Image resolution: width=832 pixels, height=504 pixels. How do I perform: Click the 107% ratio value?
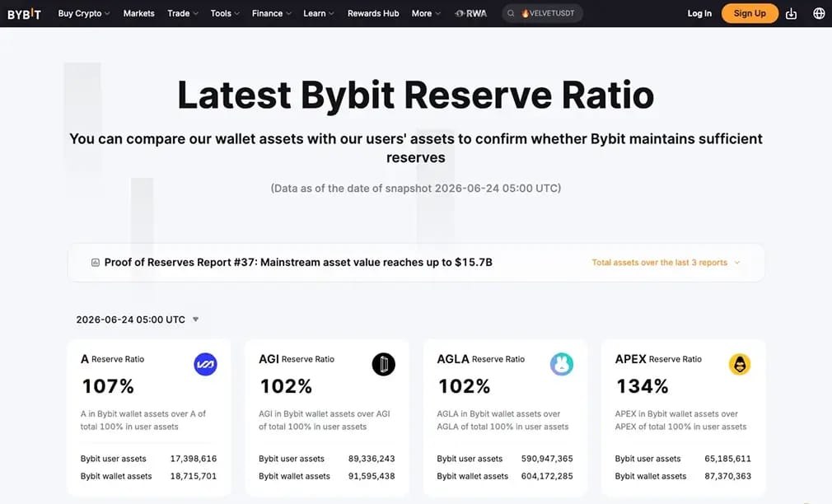tap(108, 386)
